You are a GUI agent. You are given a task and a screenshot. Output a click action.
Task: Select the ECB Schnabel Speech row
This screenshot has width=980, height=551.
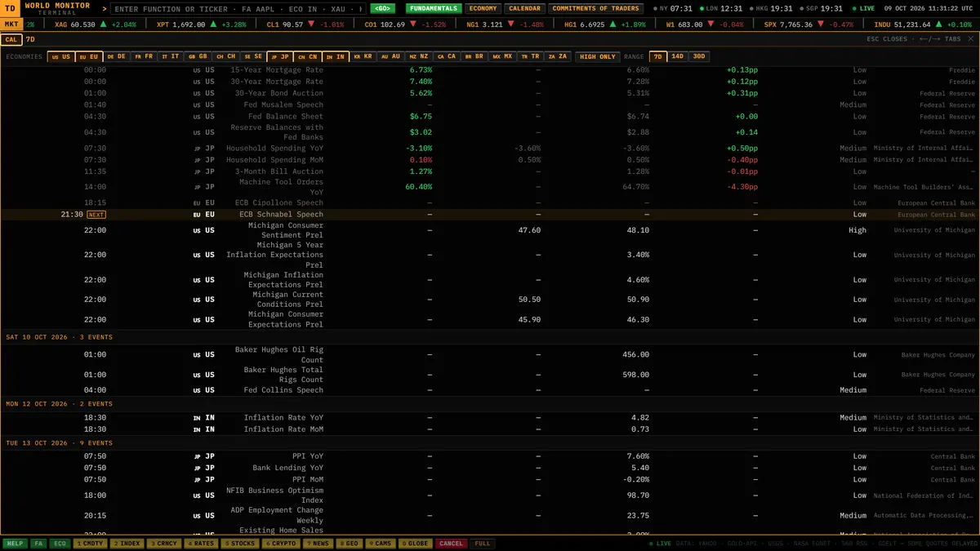[x=490, y=215]
